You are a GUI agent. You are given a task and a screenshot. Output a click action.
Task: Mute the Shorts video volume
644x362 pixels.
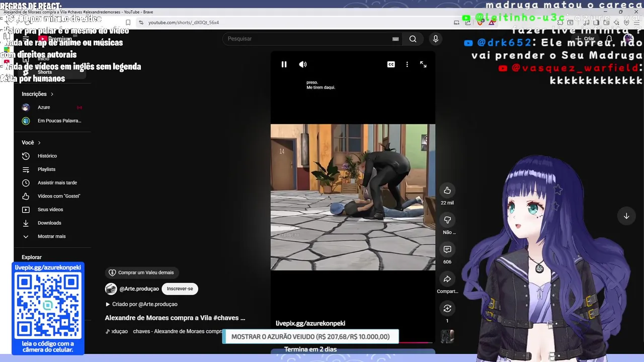[x=303, y=64]
